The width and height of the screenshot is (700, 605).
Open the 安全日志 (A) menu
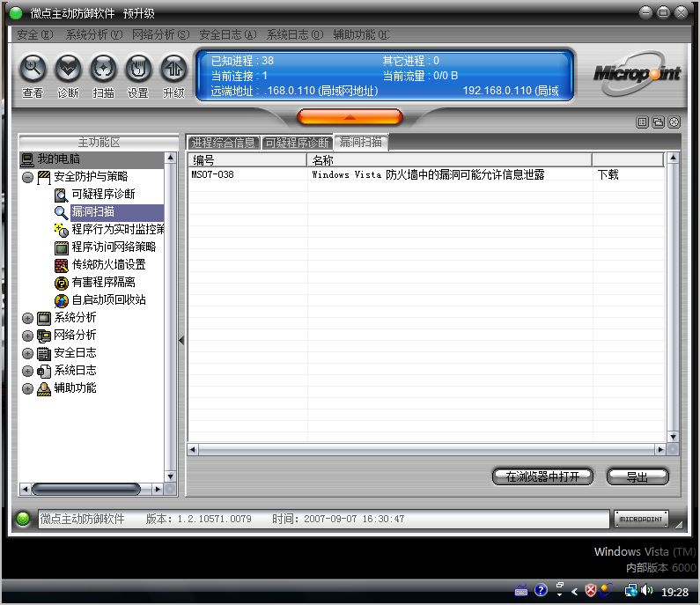click(228, 34)
